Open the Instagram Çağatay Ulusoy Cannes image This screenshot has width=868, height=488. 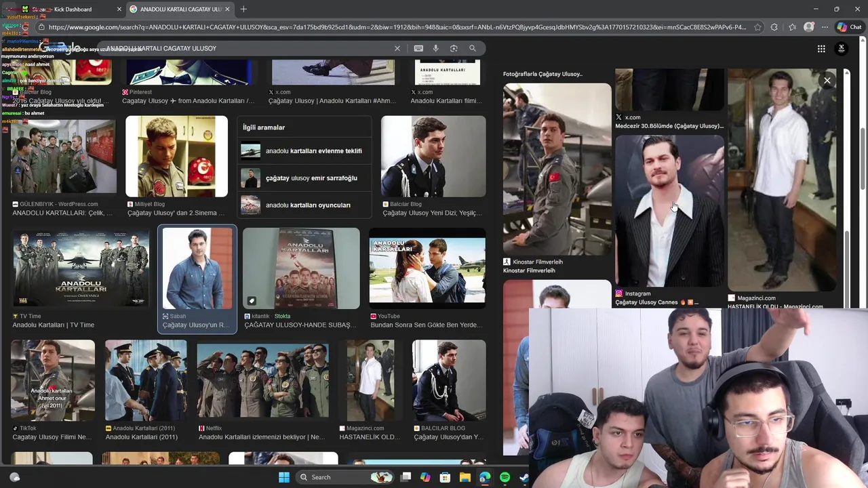pos(669,211)
